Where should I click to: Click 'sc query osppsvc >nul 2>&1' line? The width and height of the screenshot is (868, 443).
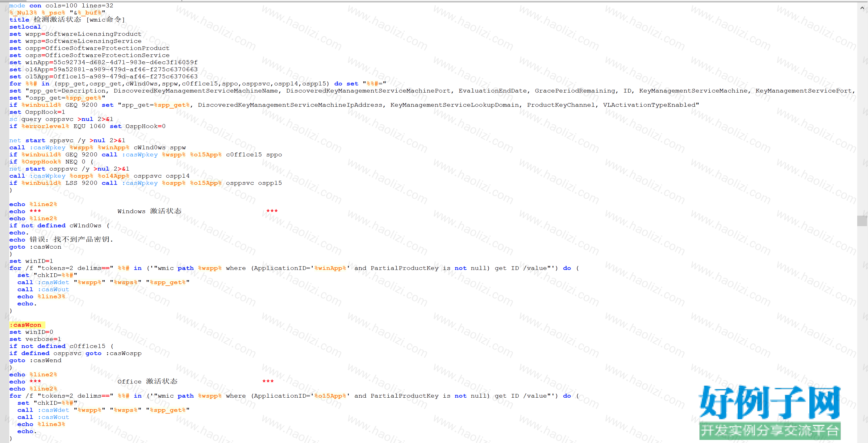click(x=61, y=119)
